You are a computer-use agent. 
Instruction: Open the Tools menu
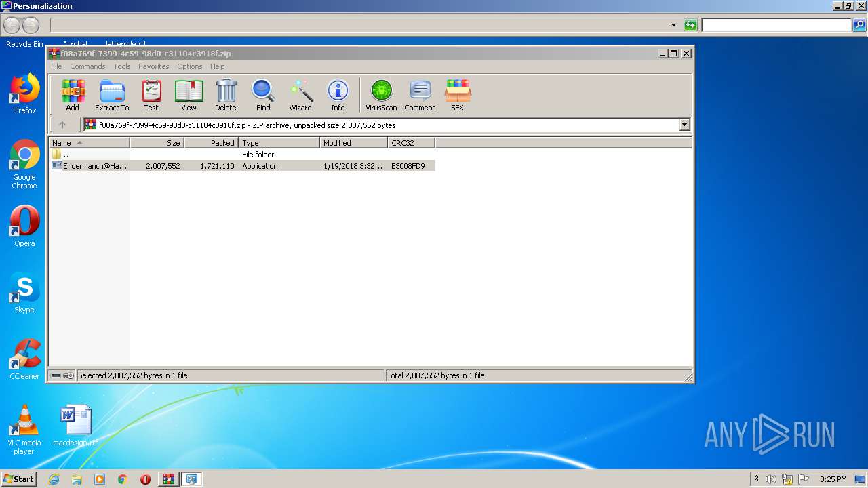coord(122,66)
